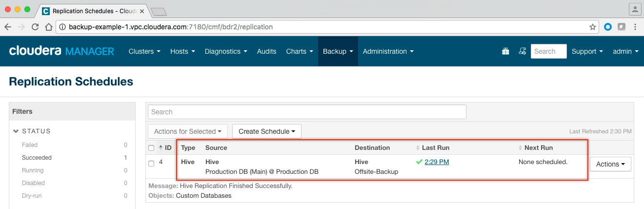Tick the checkbox for schedule ID 4
This screenshot has width=644, height=209.
(x=151, y=163)
